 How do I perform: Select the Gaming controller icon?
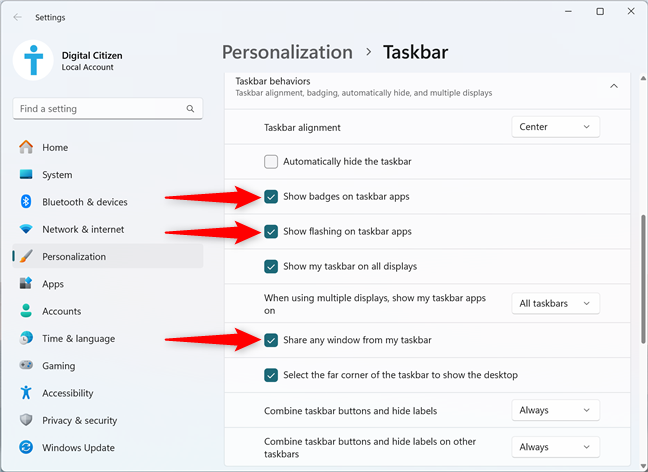point(26,365)
